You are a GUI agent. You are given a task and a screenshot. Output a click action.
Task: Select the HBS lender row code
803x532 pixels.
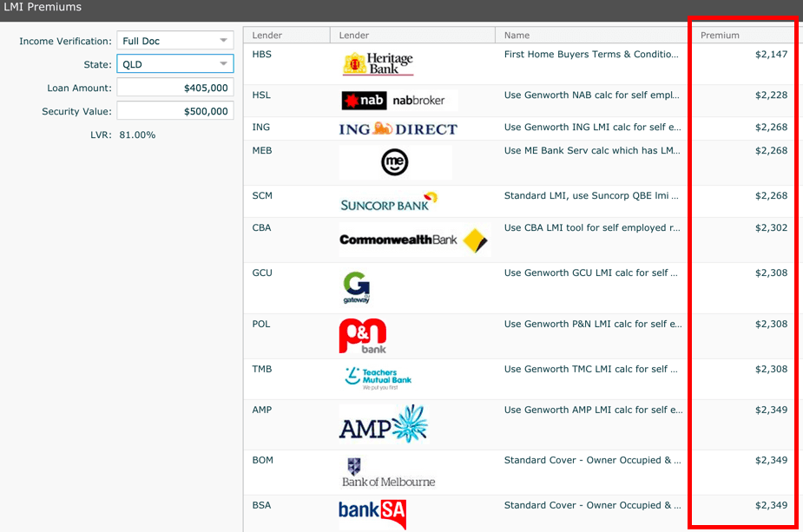pyautogui.click(x=261, y=54)
